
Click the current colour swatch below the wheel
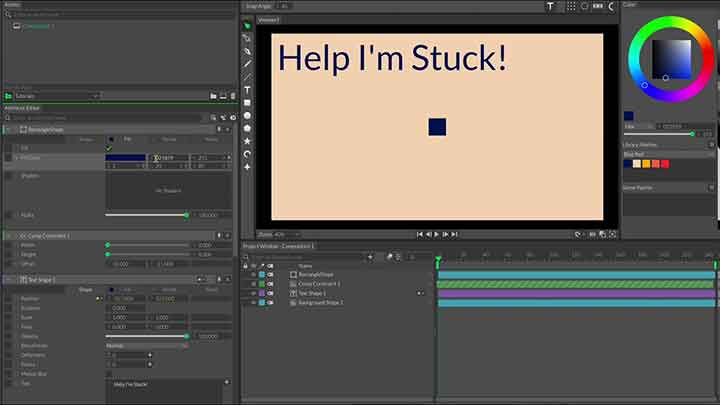629,116
